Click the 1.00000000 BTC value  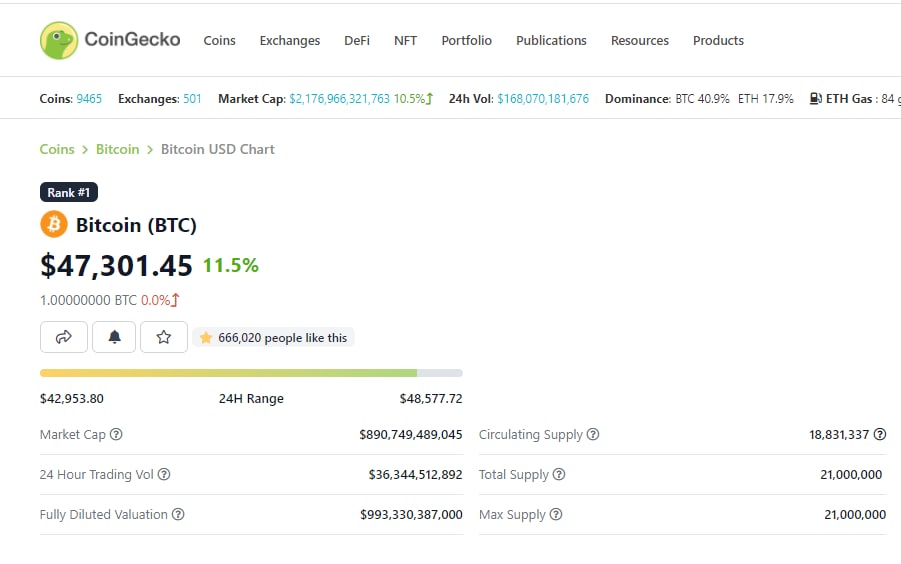(x=88, y=300)
